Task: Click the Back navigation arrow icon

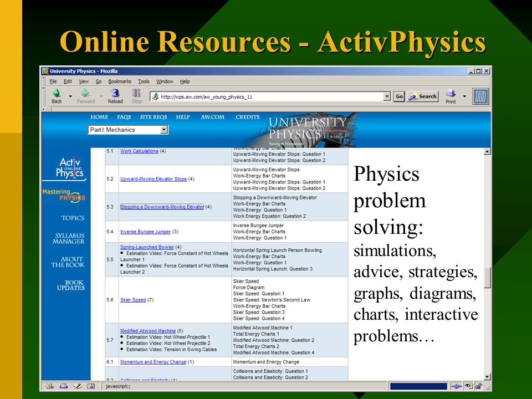Action: click(x=57, y=93)
